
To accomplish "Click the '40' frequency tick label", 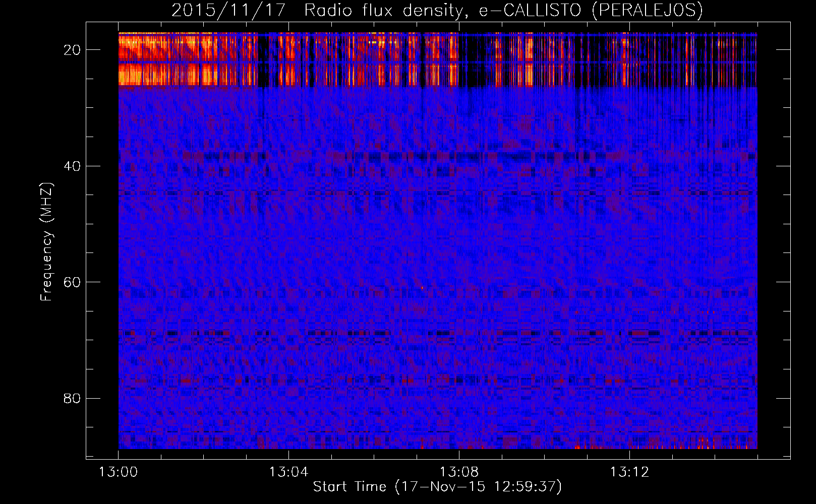I will click(72, 166).
